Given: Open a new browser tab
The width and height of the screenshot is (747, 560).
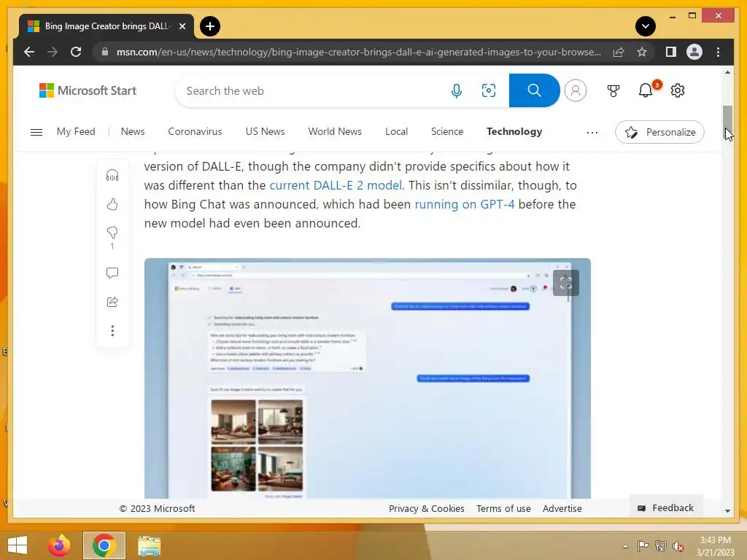Looking at the screenshot, I should (x=210, y=26).
